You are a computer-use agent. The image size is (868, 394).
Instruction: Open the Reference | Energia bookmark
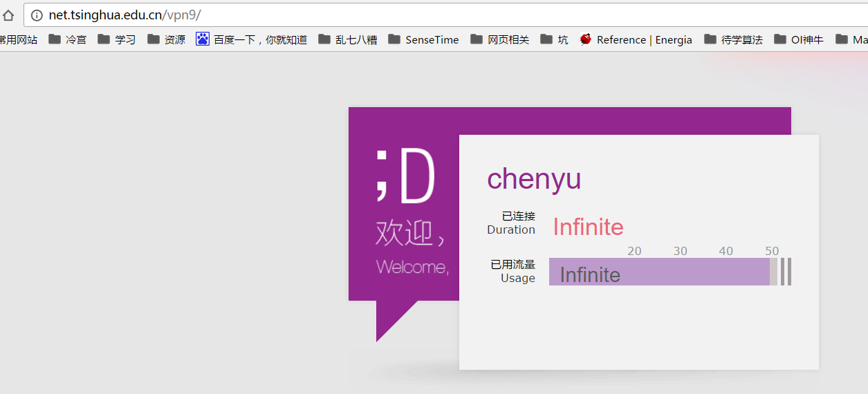pos(636,39)
